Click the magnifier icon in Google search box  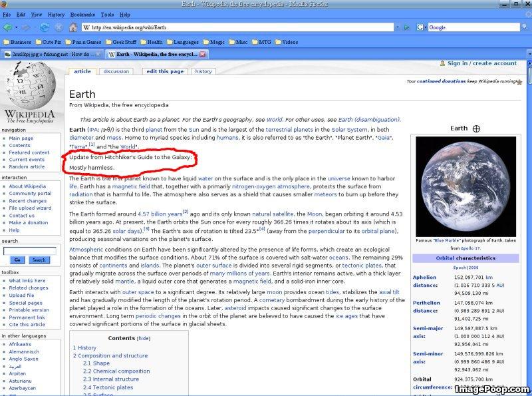pos(525,27)
